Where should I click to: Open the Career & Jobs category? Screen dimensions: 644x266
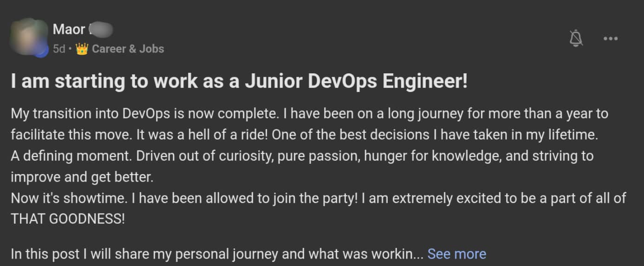pyautogui.click(x=128, y=49)
